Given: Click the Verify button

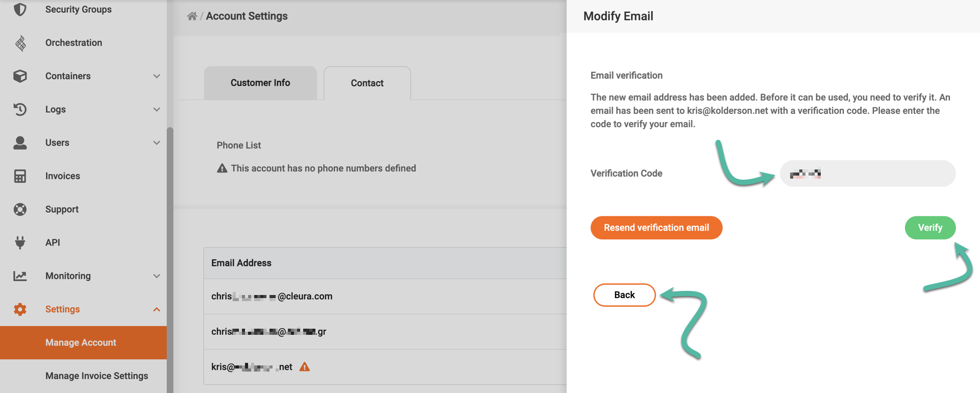Looking at the screenshot, I should pyautogui.click(x=930, y=228).
